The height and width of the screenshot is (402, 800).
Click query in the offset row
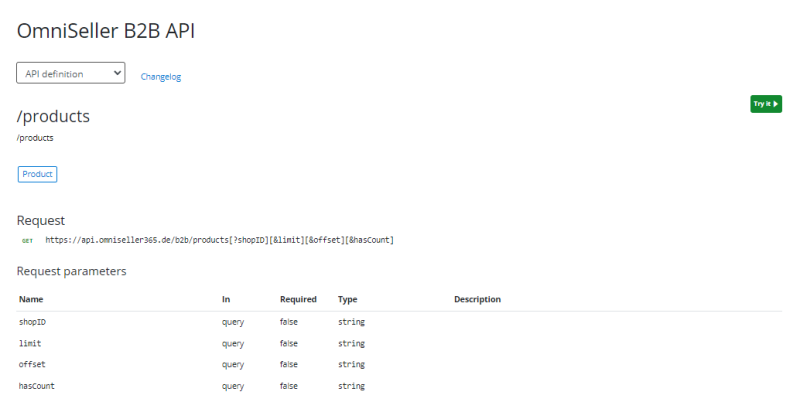(x=233, y=365)
